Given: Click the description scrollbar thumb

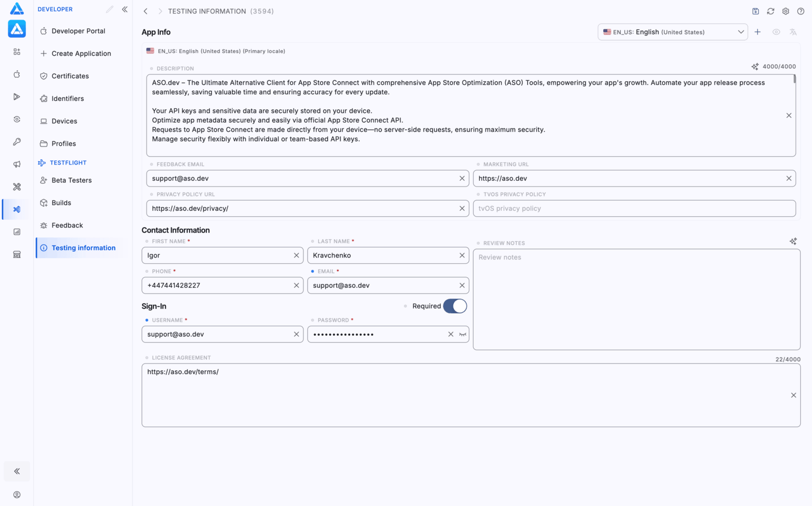Looking at the screenshot, I should pos(795,79).
